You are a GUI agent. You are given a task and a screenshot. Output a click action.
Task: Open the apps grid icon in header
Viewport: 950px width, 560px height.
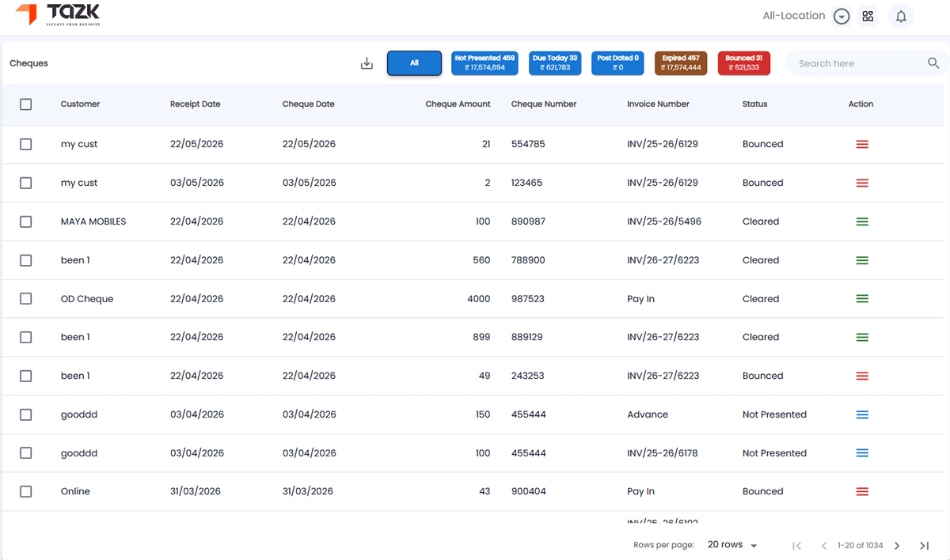tap(868, 17)
